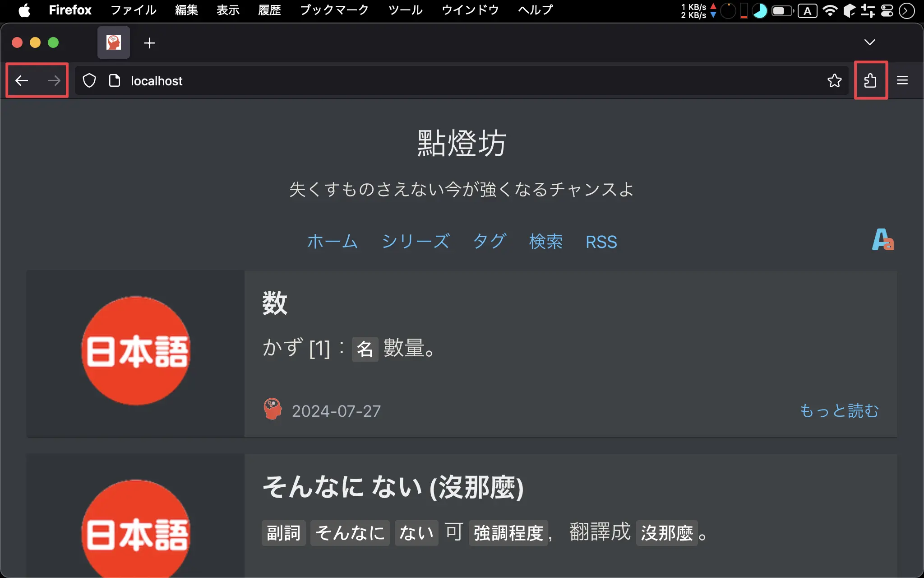Click the battery status icon in menu bar
This screenshot has height=578, width=924.
(x=783, y=11)
